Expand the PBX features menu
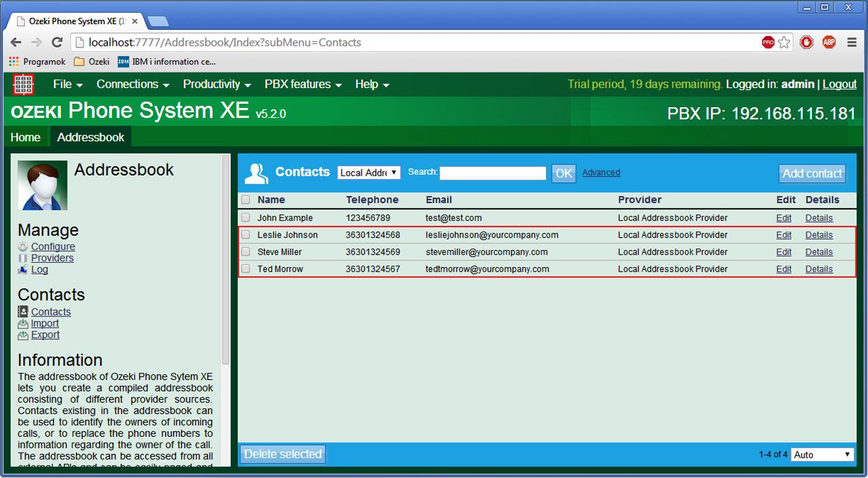Image resolution: width=868 pixels, height=478 pixels. point(303,84)
